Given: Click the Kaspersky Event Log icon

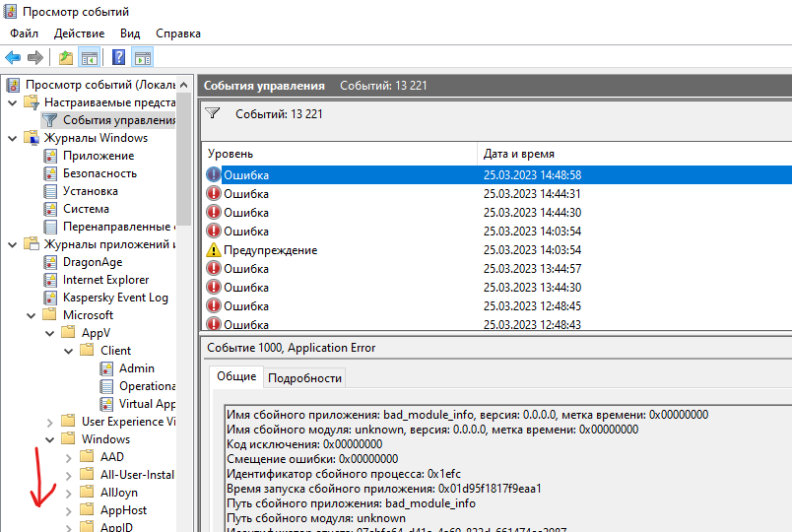Looking at the screenshot, I should (x=50, y=298).
